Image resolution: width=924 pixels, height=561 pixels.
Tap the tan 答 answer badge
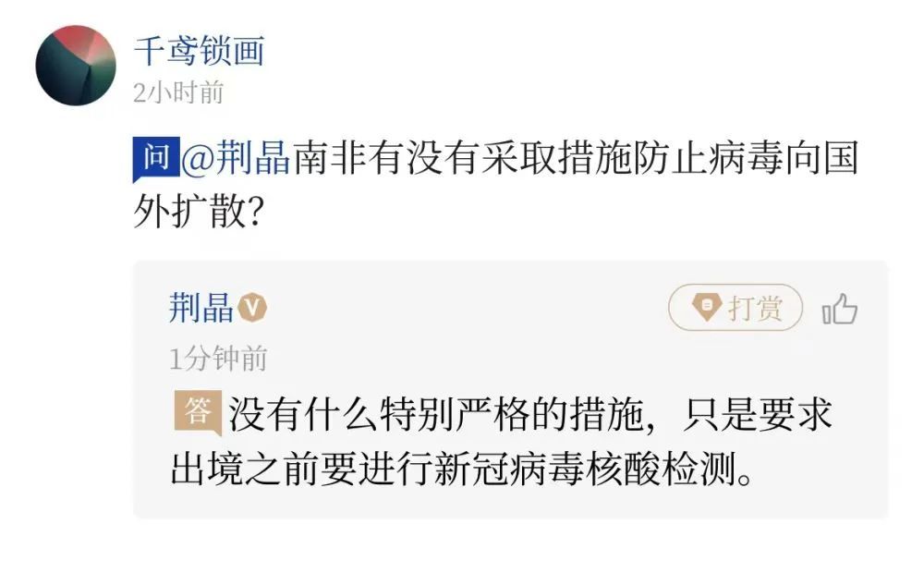coord(196,413)
